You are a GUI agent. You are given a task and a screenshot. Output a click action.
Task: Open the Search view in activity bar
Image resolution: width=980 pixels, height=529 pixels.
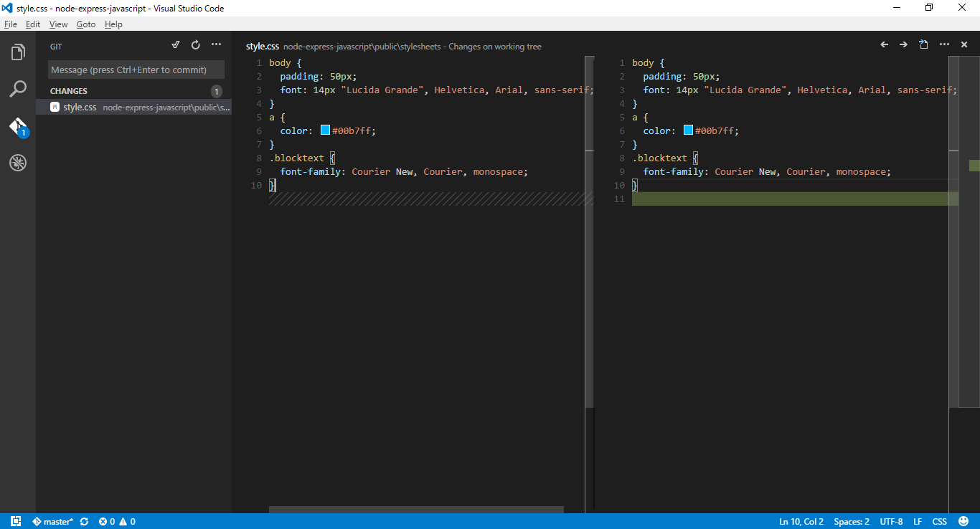click(18, 90)
